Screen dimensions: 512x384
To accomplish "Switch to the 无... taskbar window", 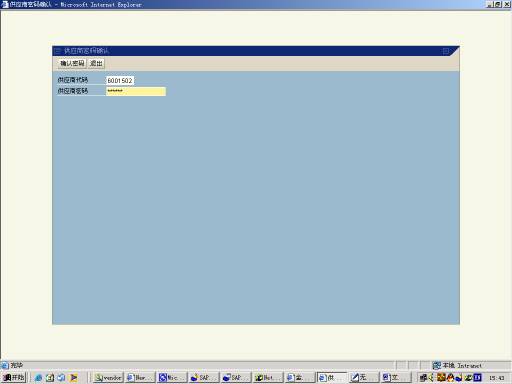I will 364,378.
